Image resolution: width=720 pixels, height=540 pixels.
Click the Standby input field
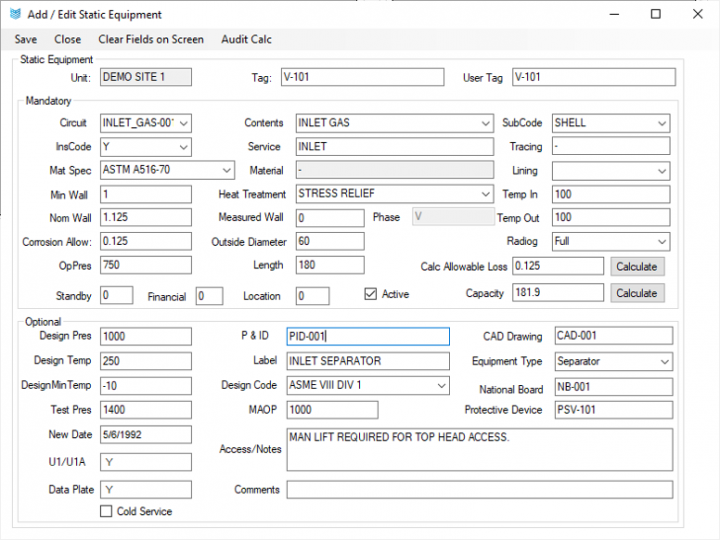(117, 295)
